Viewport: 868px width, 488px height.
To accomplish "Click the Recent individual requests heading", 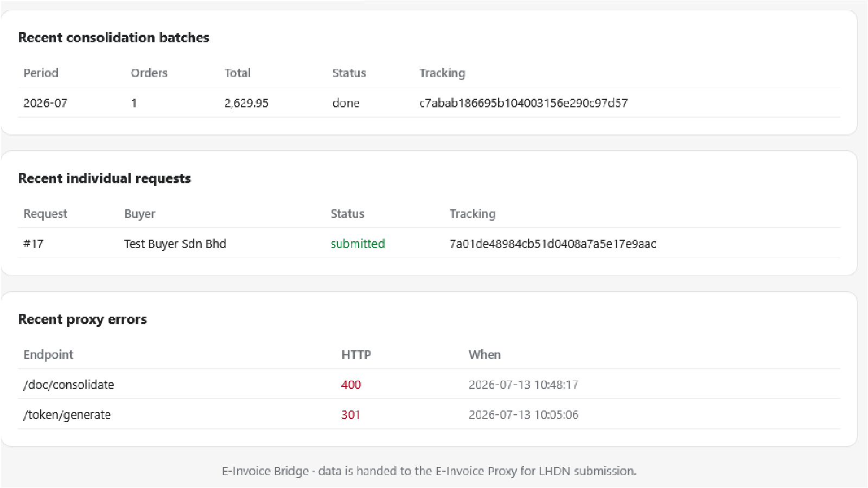I will (x=105, y=178).
